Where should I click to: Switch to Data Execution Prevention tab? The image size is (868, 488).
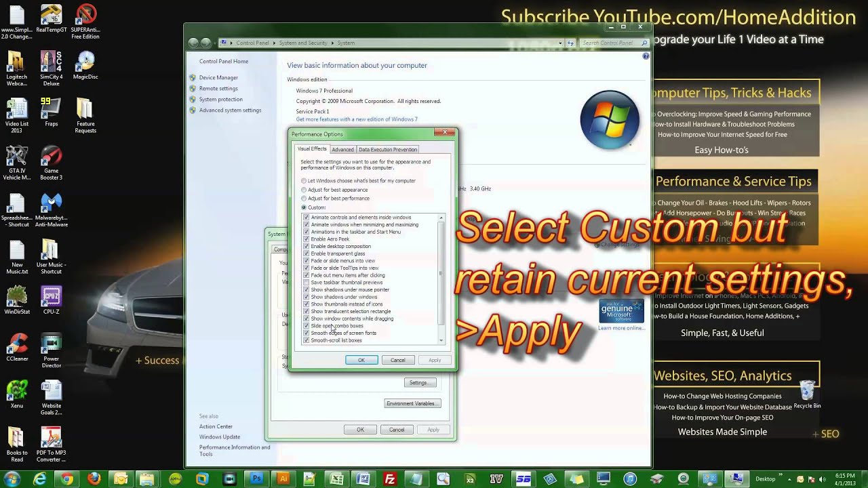(x=388, y=149)
